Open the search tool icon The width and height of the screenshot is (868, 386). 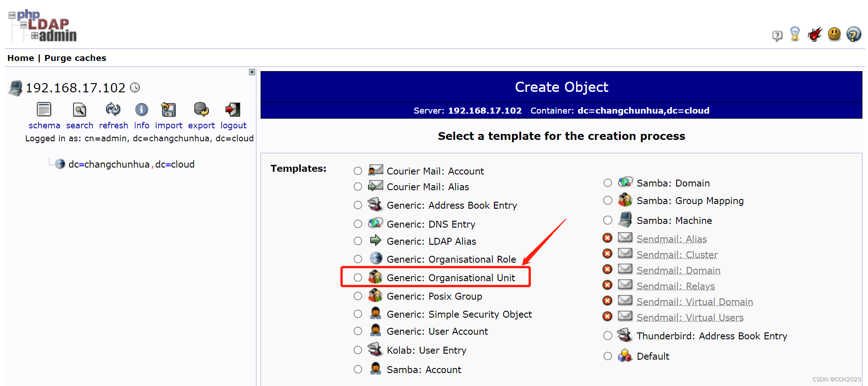pyautogui.click(x=79, y=110)
